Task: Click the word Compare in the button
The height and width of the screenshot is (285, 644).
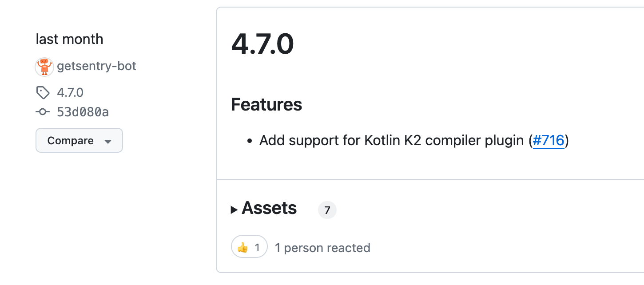Action: (x=71, y=141)
